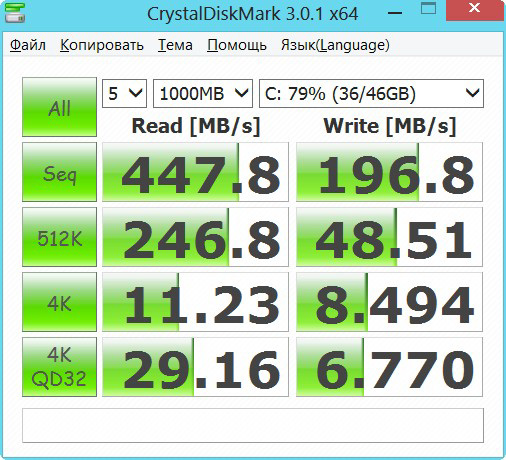Click the empty comment field at bottom

[x=253, y=426]
